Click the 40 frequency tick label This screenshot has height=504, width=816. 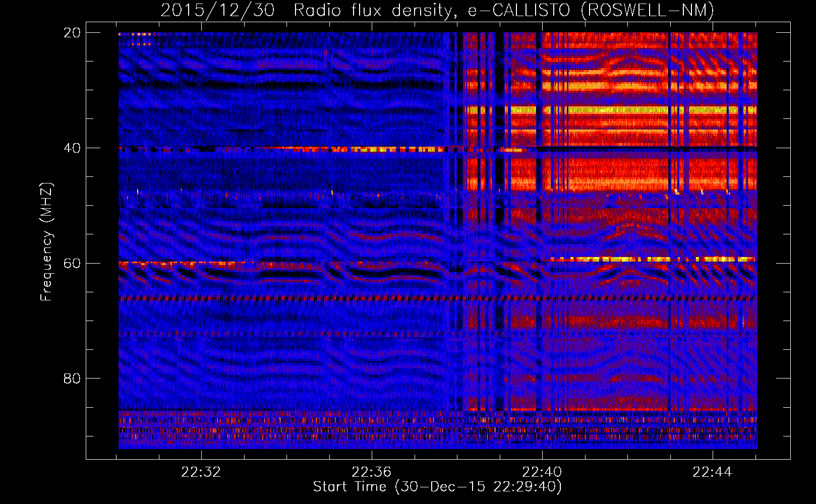[72, 148]
